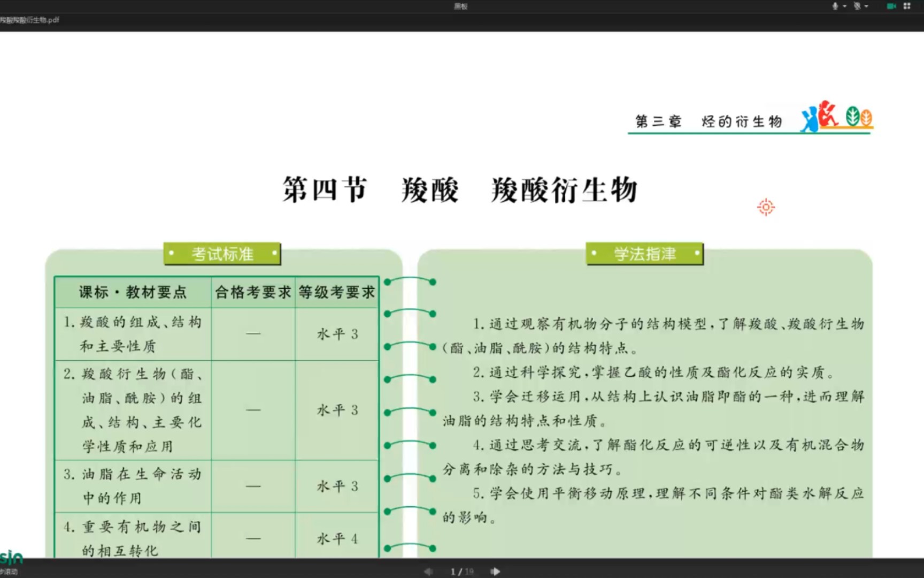Screen dimensions: 924x578
Task: Click table header 课标·教材要点
Action: (x=133, y=292)
